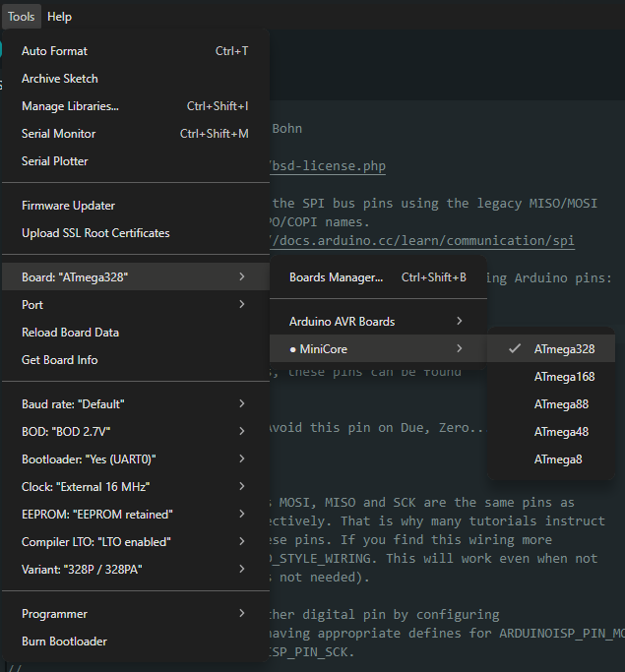Open the docs.arduino.cc communication/spi link
The height and width of the screenshot is (672, 625).
tap(422, 241)
